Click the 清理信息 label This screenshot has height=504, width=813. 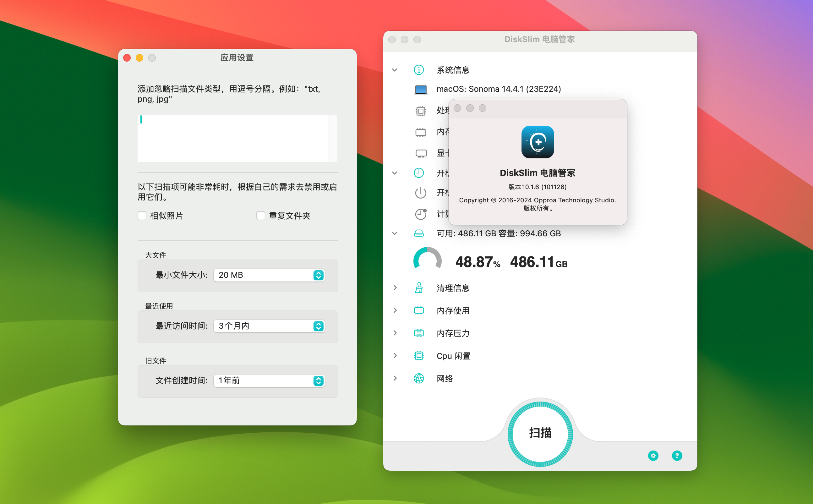pos(453,288)
